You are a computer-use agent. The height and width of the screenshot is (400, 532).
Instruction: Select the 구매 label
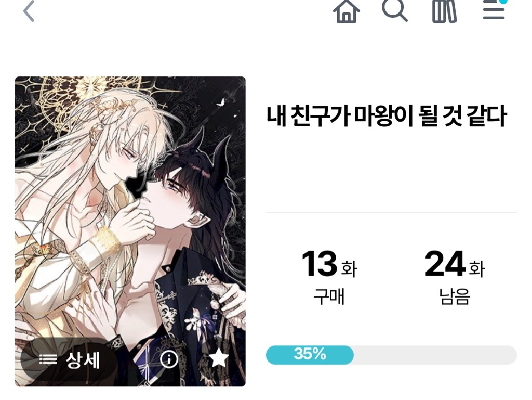[329, 296]
